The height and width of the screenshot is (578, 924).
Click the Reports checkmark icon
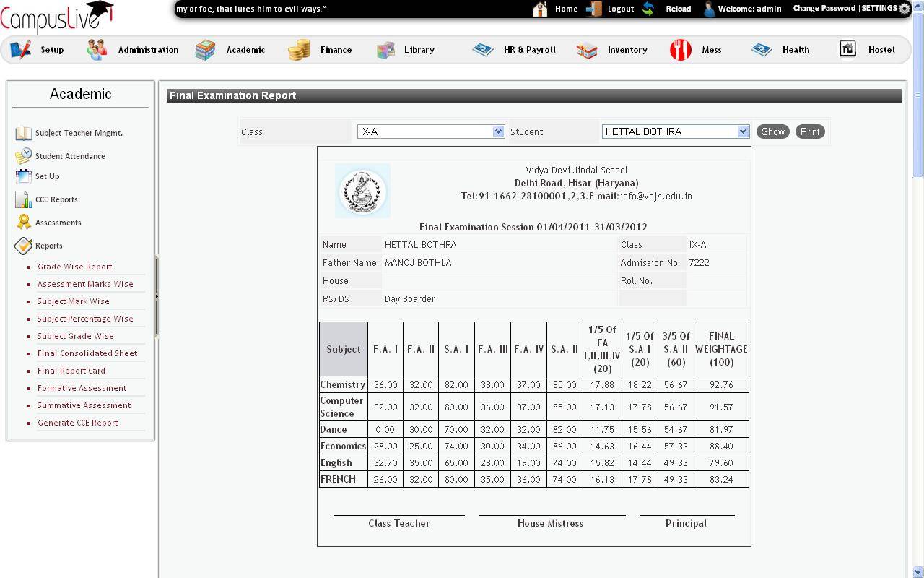pos(24,245)
